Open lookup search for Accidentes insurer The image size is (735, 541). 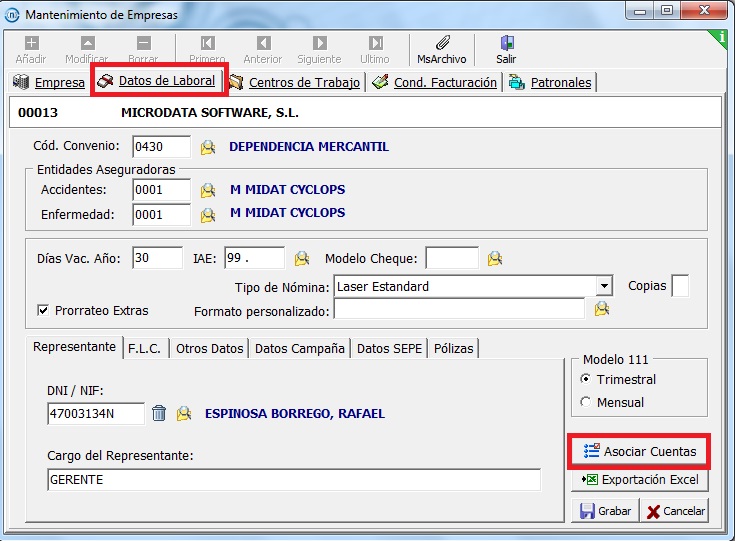click(208, 190)
